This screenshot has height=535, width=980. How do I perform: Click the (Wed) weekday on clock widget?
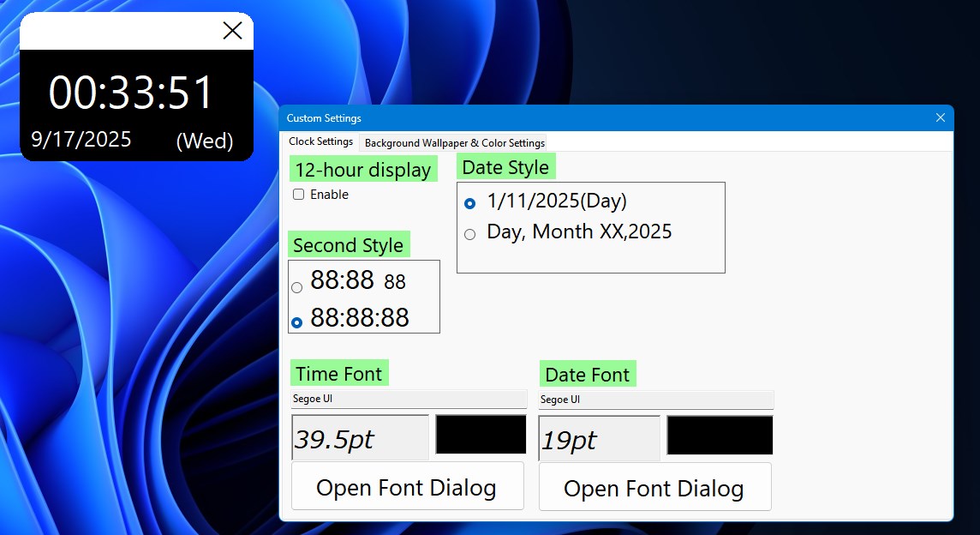pos(205,141)
